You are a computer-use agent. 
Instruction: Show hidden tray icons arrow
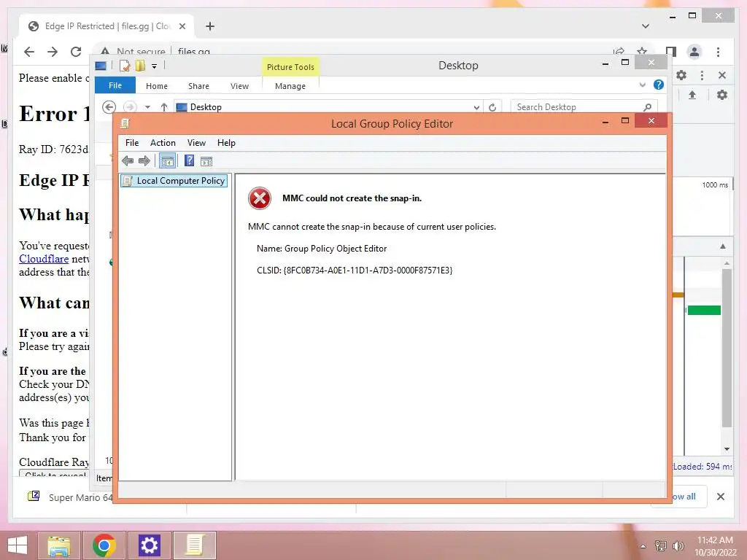[x=643, y=547]
